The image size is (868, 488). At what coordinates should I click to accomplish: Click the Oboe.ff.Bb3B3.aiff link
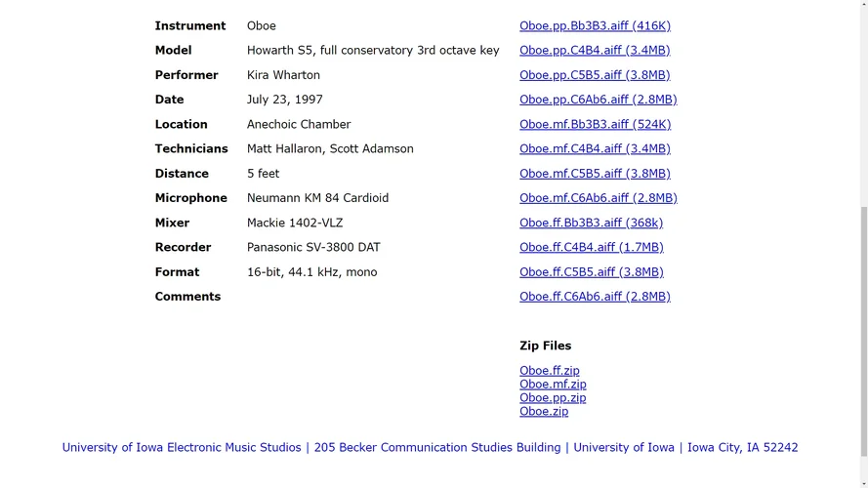[x=591, y=223]
